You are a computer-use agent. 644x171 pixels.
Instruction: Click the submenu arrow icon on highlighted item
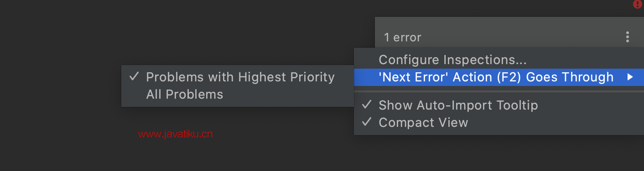tap(630, 77)
